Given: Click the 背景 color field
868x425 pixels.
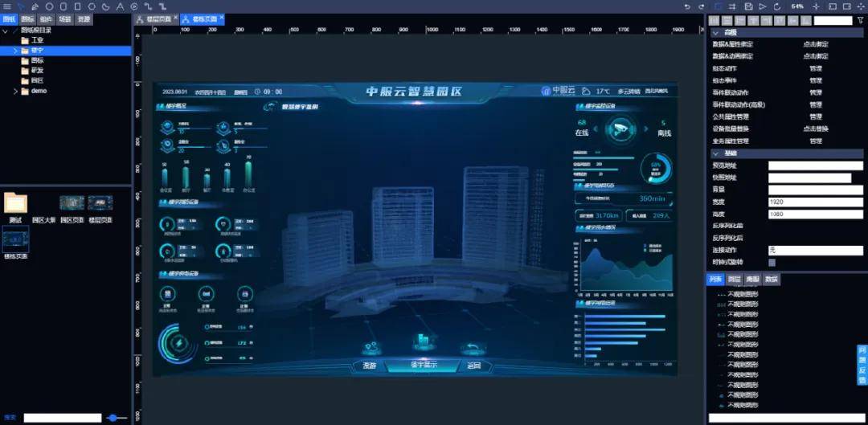Looking at the screenshot, I should click(816, 190).
